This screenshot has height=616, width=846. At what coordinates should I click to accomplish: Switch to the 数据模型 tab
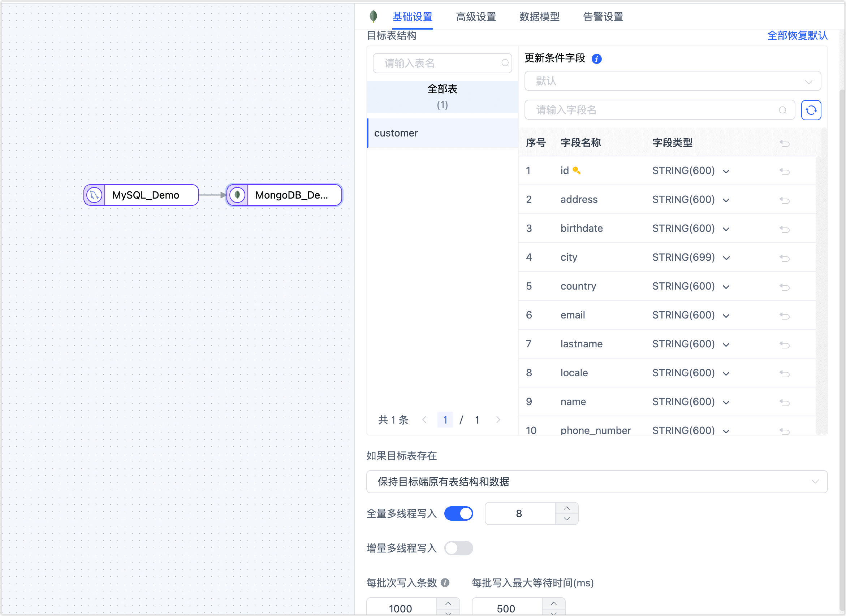point(539,17)
